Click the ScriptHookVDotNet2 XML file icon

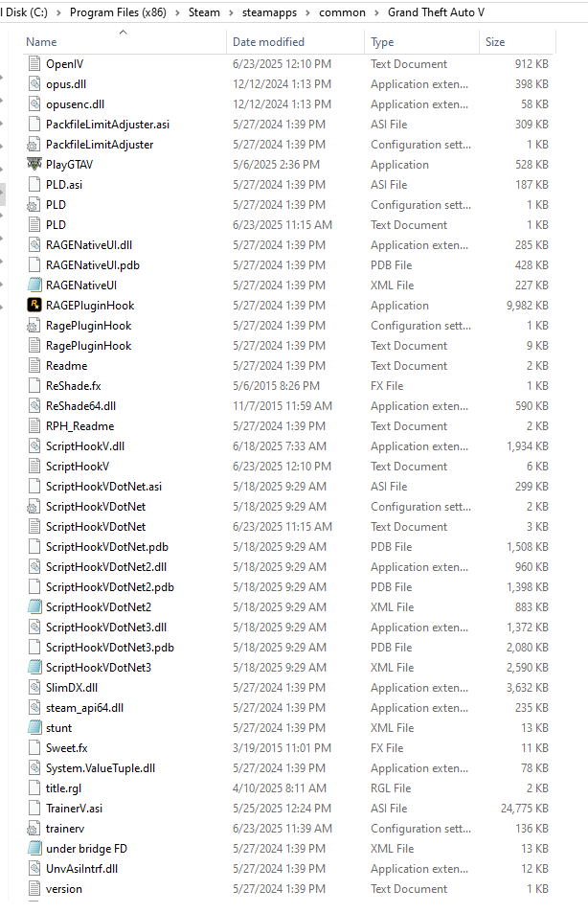(x=34, y=607)
